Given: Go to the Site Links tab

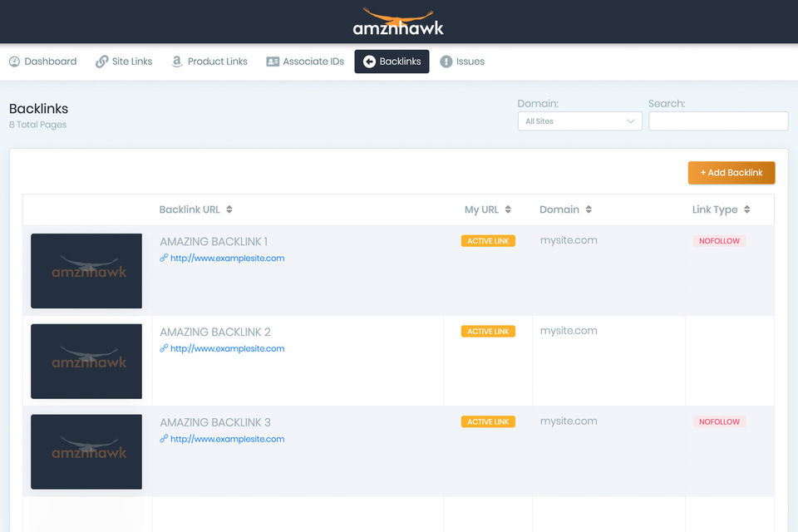Looking at the screenshot, I should coord(124,62).
